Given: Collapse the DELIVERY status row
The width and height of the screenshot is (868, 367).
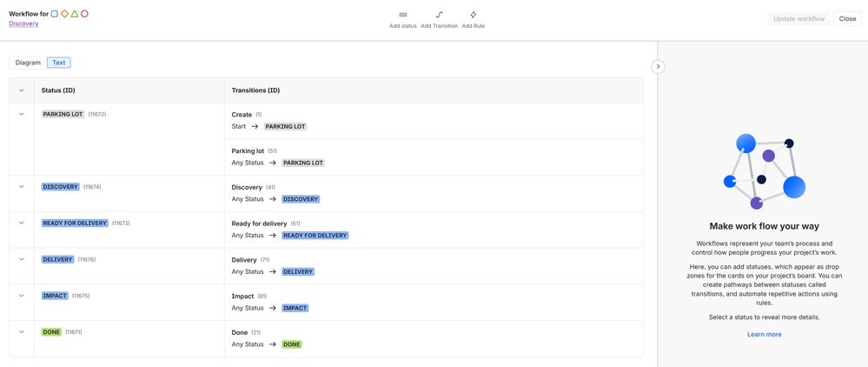Looking at the screenshot, I should [22, 259].
